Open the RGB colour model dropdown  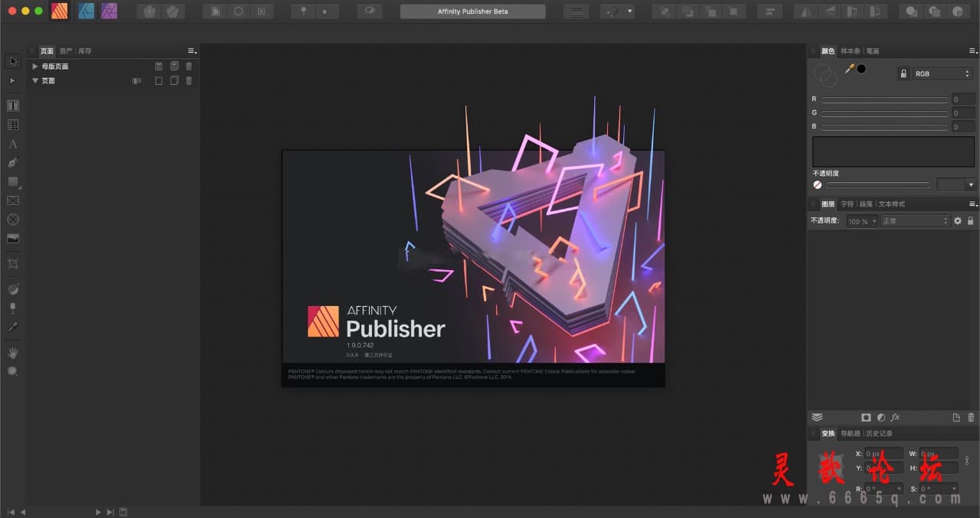tap(942, 73)
